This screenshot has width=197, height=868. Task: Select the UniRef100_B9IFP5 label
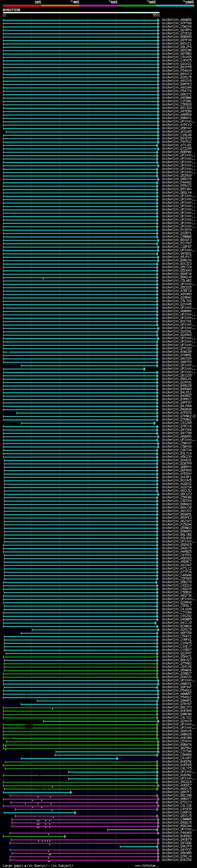(x=177, y=67)
